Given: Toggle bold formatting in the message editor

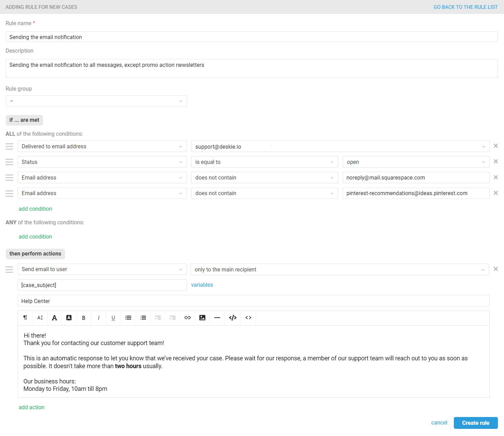Looking at the screenshot, I should click(83, 318).
